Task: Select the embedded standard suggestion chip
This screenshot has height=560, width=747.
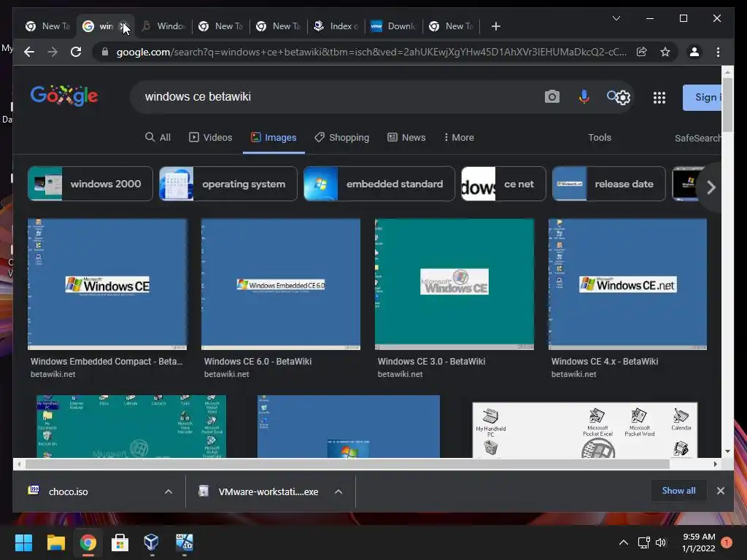Action: [x=379, y=184]
